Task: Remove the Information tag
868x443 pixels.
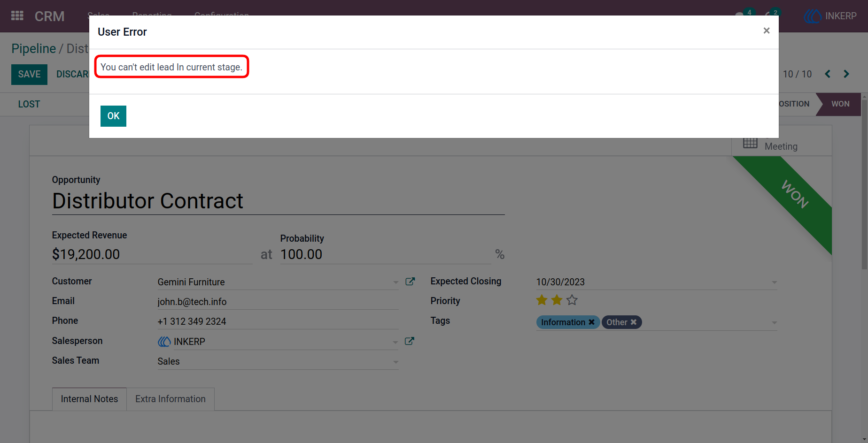Action: click(x=592, y=322)
